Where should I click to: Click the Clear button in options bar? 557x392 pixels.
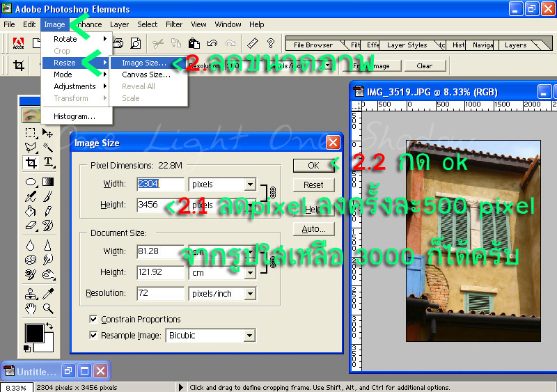[425, 65]
